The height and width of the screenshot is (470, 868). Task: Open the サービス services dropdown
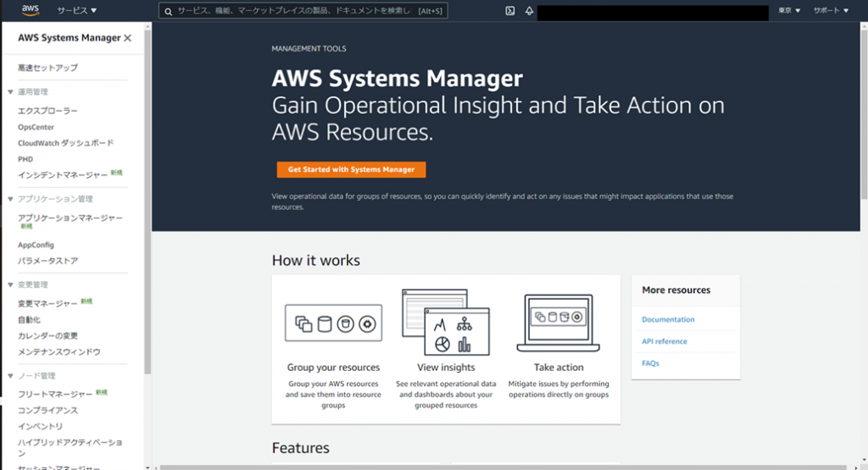pos(77,10)
